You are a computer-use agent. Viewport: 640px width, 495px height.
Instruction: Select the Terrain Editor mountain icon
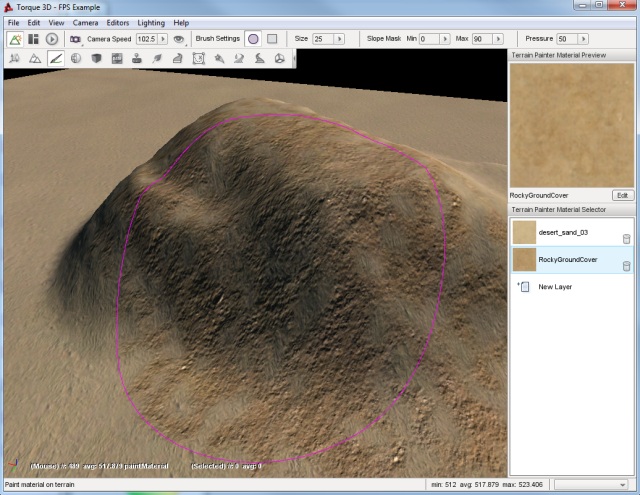pos(34,59)
